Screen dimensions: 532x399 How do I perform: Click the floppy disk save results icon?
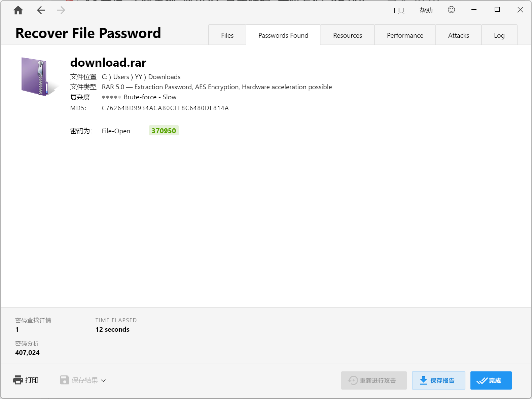click(x=65, y=380)
